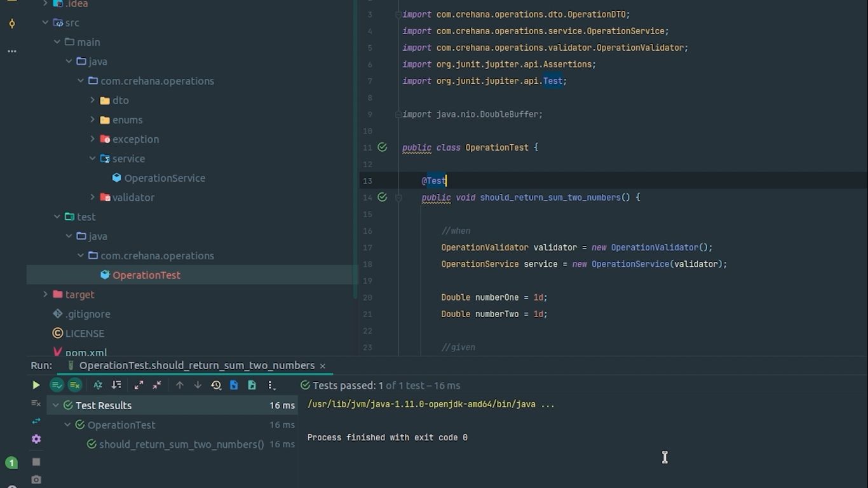Select the OperationTest.should_return_sum_two_numbers run tab

196,365
